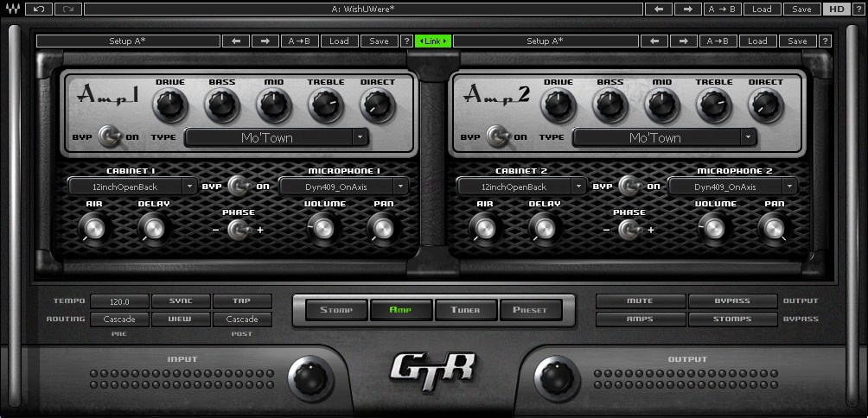Click the Amp 2 Treble knob
The height and width of the screenshot is (418, 868).
pyautogui.click(x=713, y=105)
